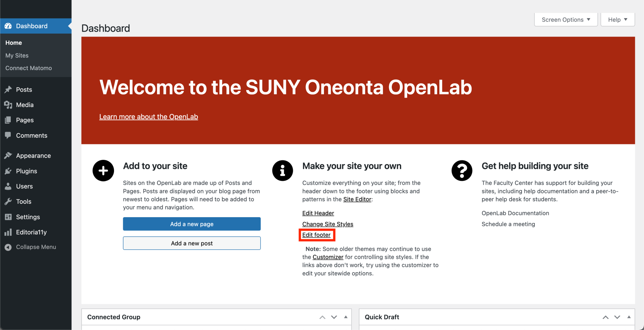Image resolution: width=644 pixels, height=330 pixels.
Task: Click the Settings sliders icon
Action: pyautogui.click(x=8, y=217)
